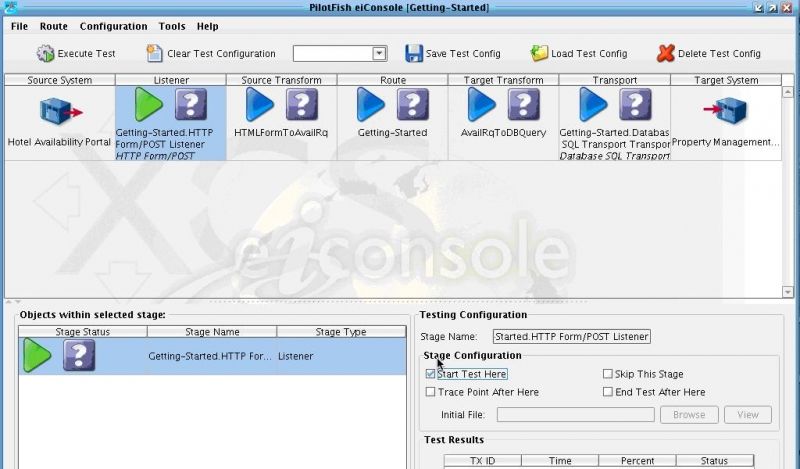Click the View button for Initial File
The image size is (800, 469).
[x=747, y=414]
